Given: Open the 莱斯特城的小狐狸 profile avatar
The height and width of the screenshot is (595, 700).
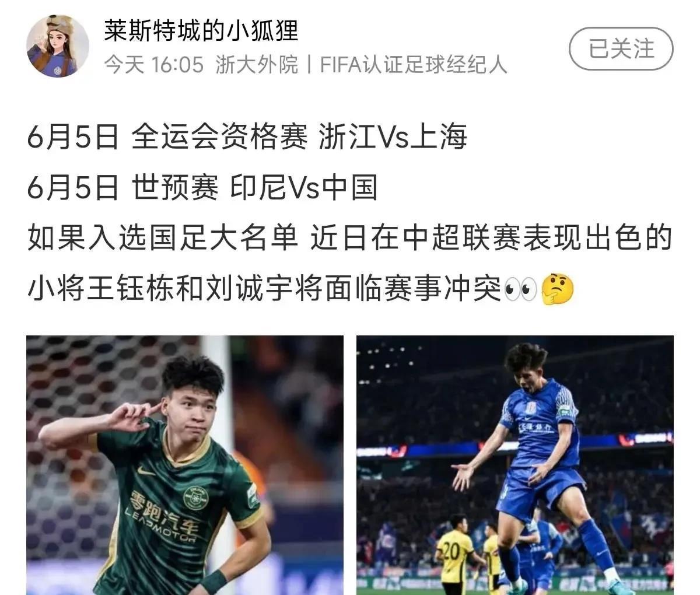Looking at the screenshot, I should click(x=58, y=46).
